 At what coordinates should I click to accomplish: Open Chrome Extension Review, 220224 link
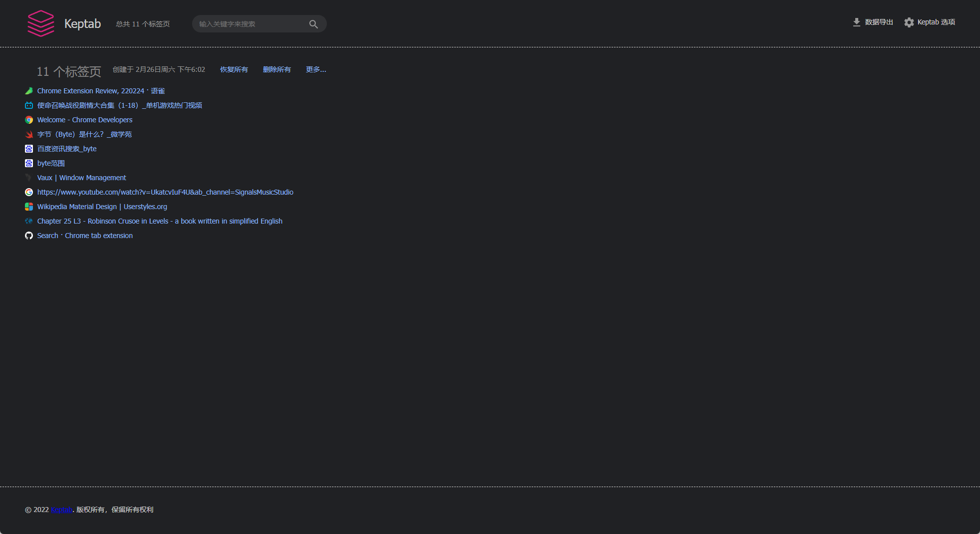[x=101, y=91]
